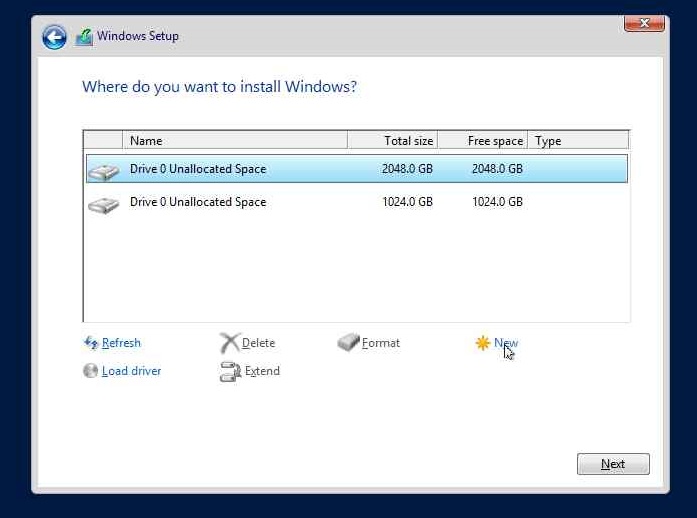The image size is (697, 518).
Task: Sort by the Type column header
Action: (578, 141)
